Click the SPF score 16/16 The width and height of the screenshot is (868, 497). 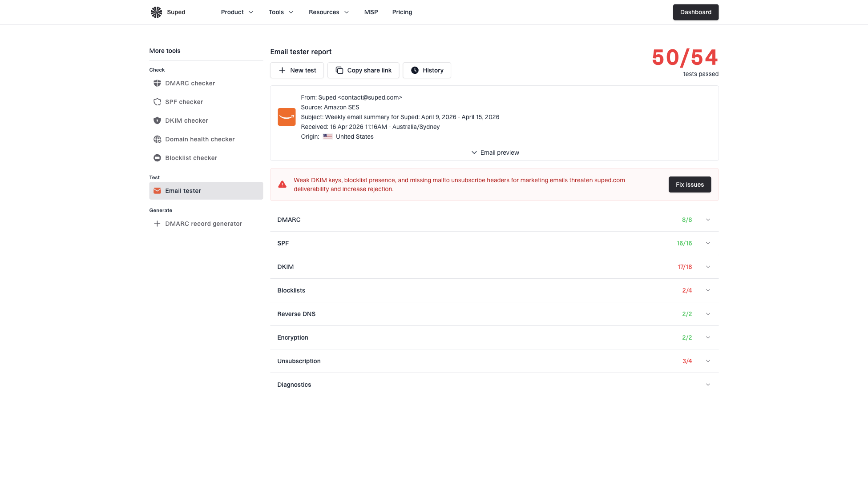point(684,243)
